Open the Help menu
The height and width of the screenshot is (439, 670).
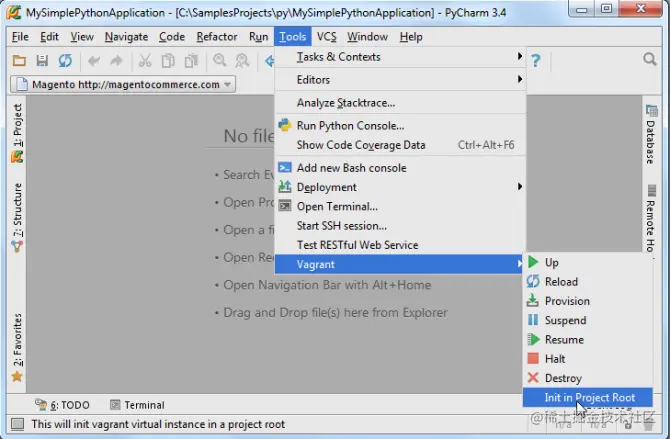point(411,37)
